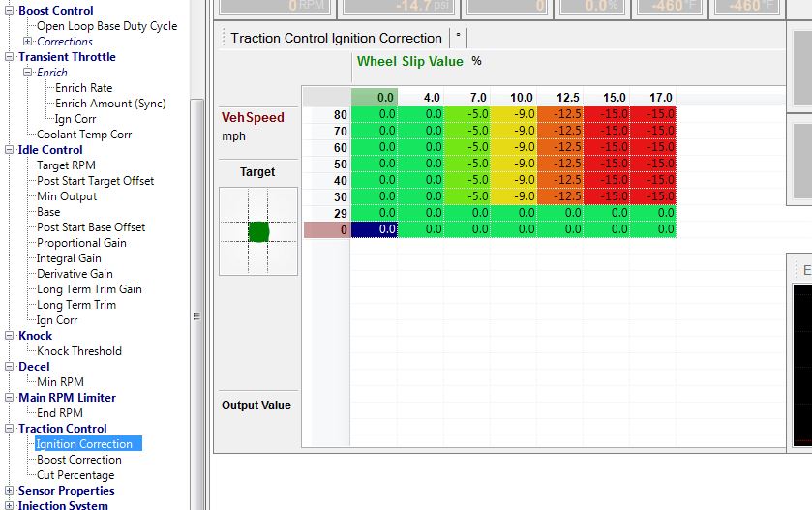The height and width of the screenshot is (510, 812).
Task: Click the tree panel vertical scrollbar
Action: point(196,306)
